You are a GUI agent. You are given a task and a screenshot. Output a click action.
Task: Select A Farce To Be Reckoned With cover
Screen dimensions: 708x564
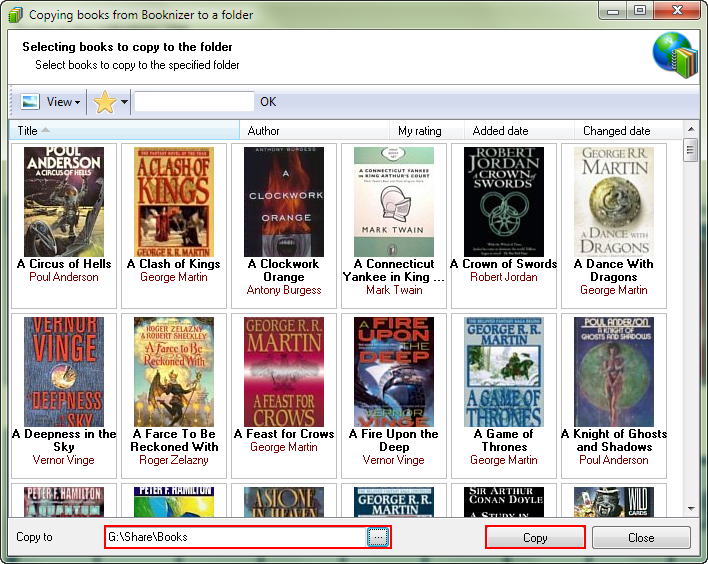(x=174, y=372)
